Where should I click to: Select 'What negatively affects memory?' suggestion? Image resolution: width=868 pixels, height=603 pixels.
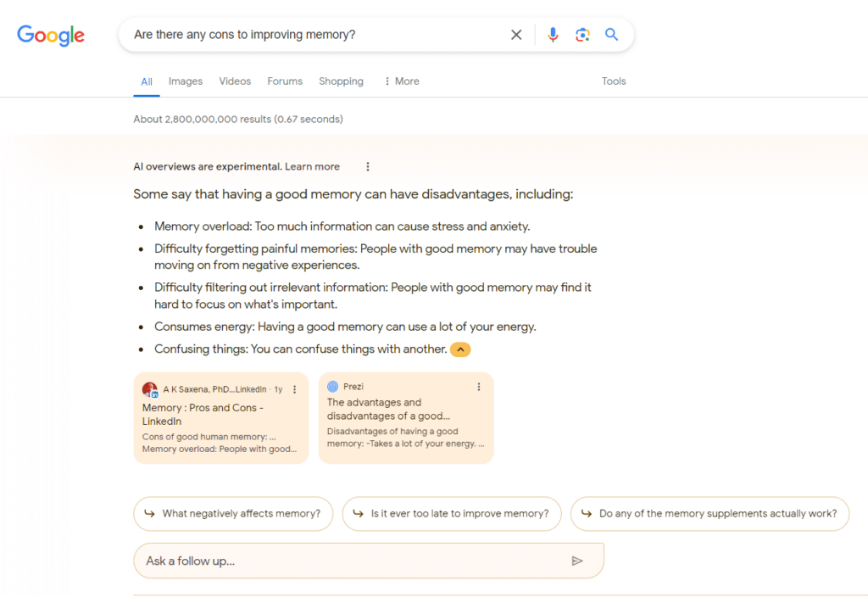click(x=233, y=514)
